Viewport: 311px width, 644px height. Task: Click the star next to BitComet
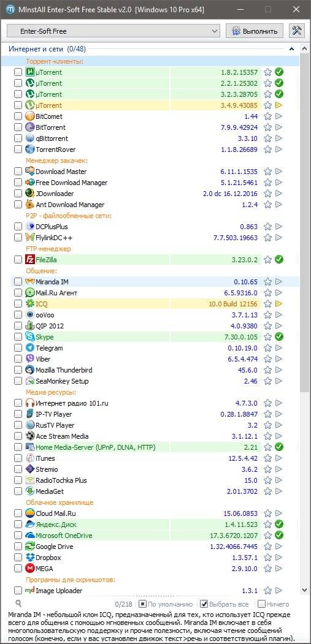pyautogui.click(x=268, y=116)
